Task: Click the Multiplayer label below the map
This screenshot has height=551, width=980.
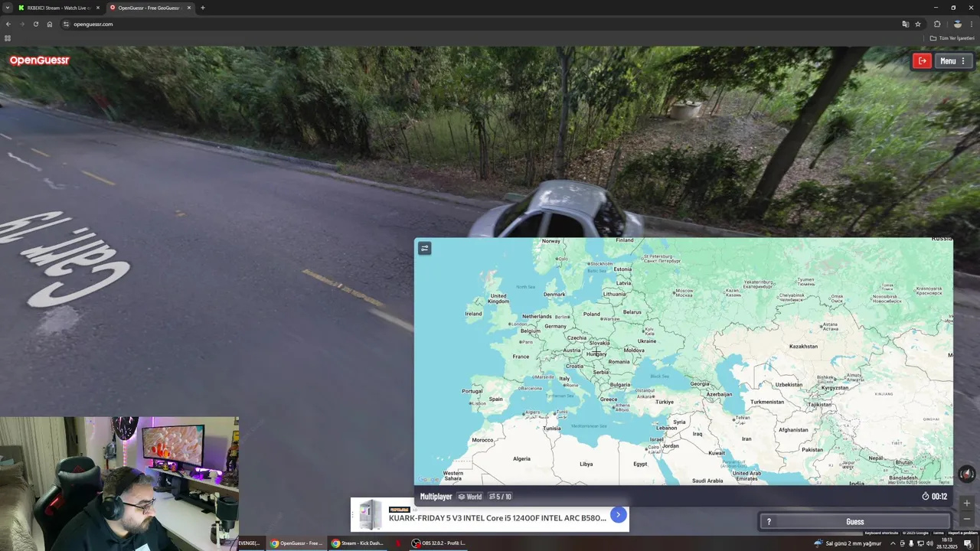Action: (x=436, y=497)
